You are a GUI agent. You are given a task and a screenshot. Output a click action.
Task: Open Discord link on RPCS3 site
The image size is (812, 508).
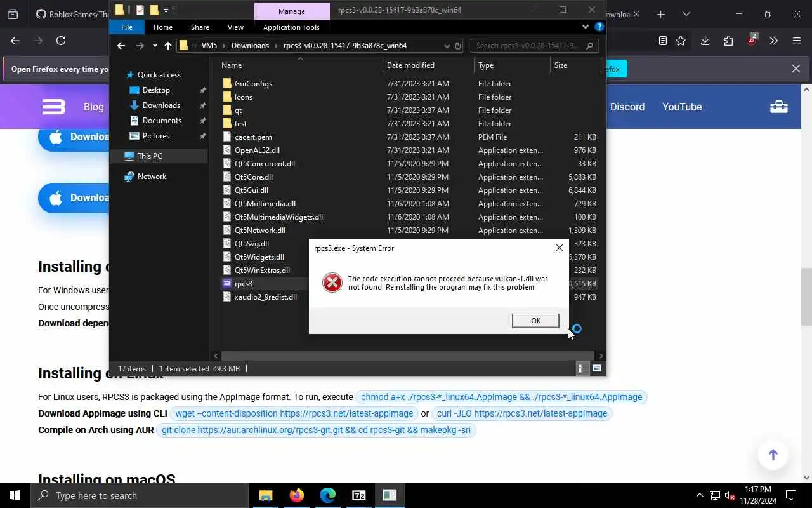tap(627, 107)
